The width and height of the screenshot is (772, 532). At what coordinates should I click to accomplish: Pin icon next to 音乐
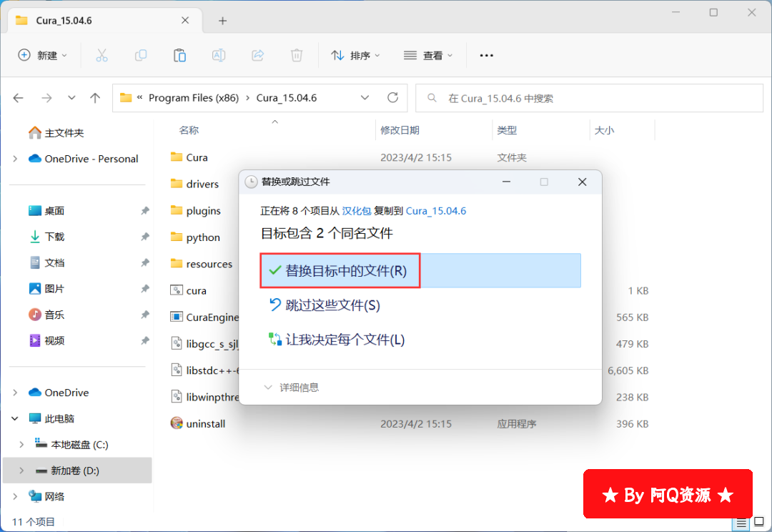pos(144,315)
